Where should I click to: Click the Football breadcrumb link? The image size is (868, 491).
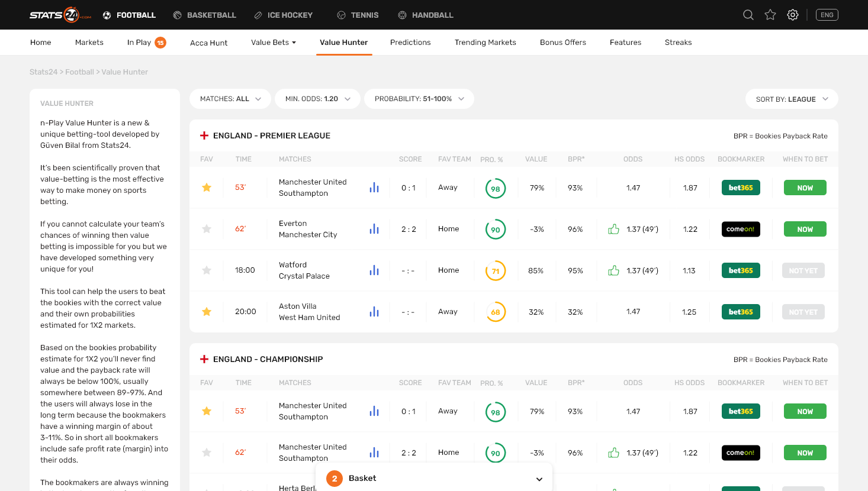pos(79,72)
